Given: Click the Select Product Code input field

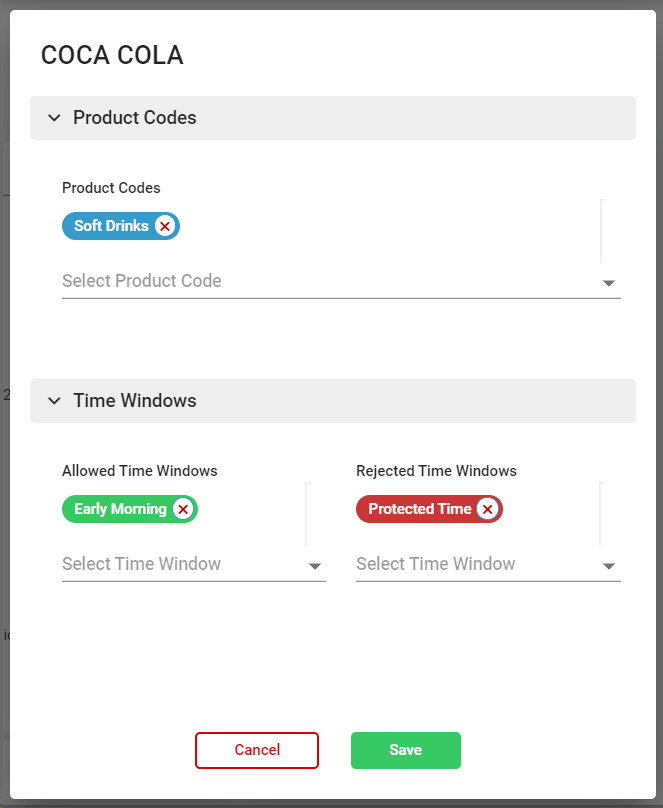Looking at the screenshot, I should 320,281.
